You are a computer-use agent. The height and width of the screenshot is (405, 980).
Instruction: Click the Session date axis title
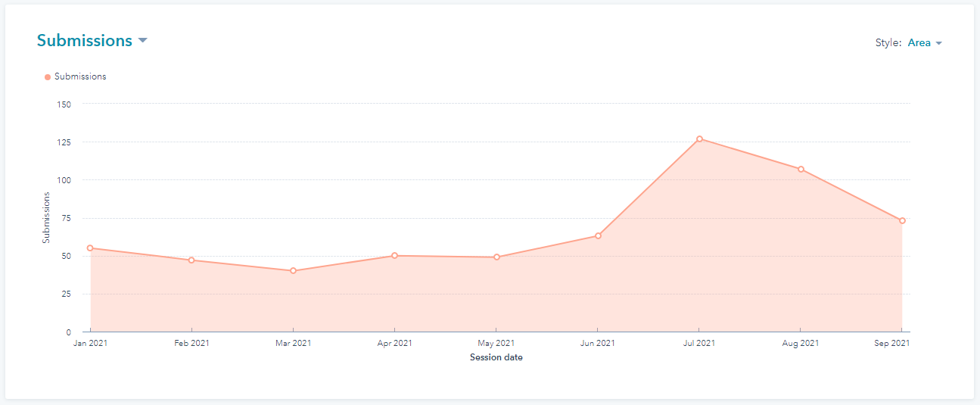tap(496, 357)
